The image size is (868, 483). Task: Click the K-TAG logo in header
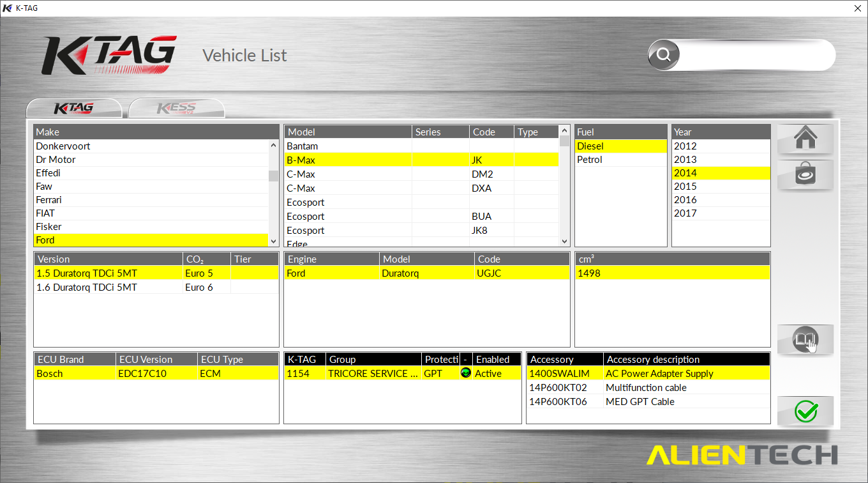108,56
